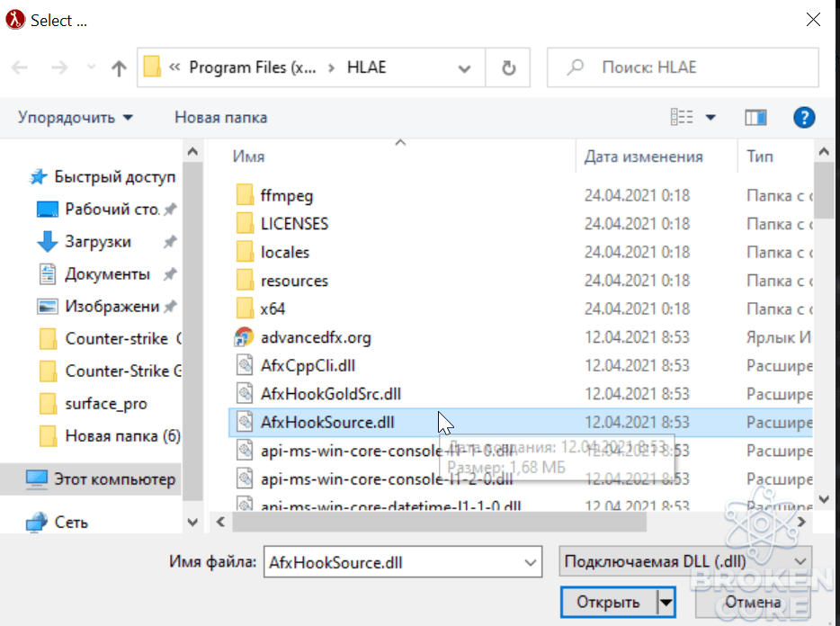The height and width of the screenshot is (626, 840).
Task: Open the Упорядочить menu
Action: 75,117
